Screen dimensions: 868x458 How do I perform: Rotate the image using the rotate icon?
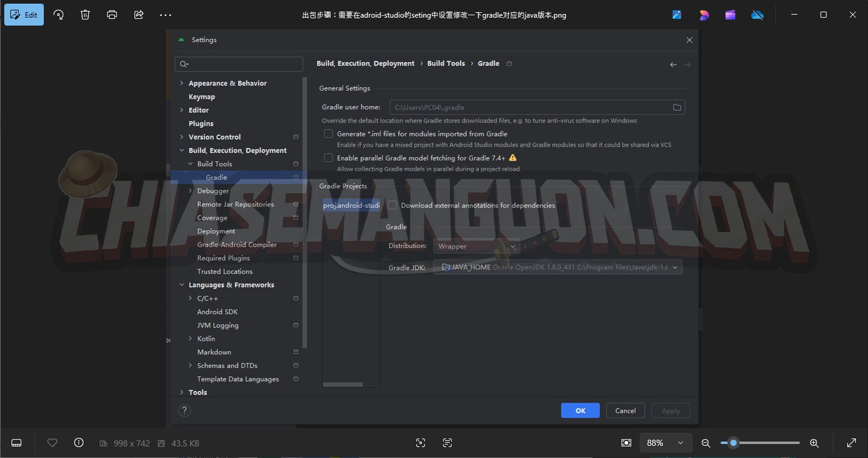[x=59, y=15]
